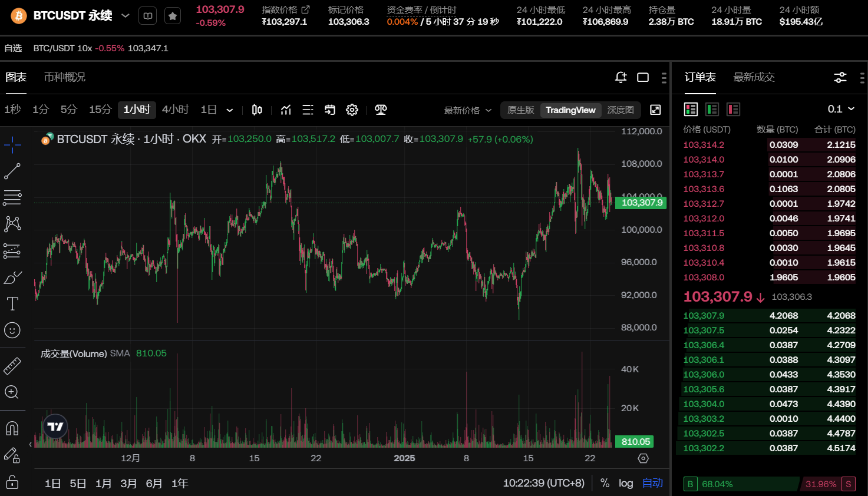Open the chart settings gear icon

coord(352,110)
